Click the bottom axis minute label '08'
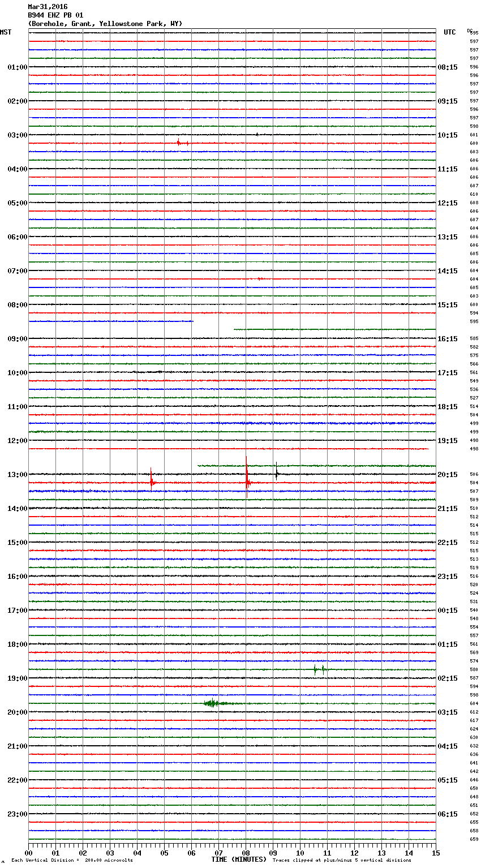The image size is (481, 868). [x=246, y=853]
